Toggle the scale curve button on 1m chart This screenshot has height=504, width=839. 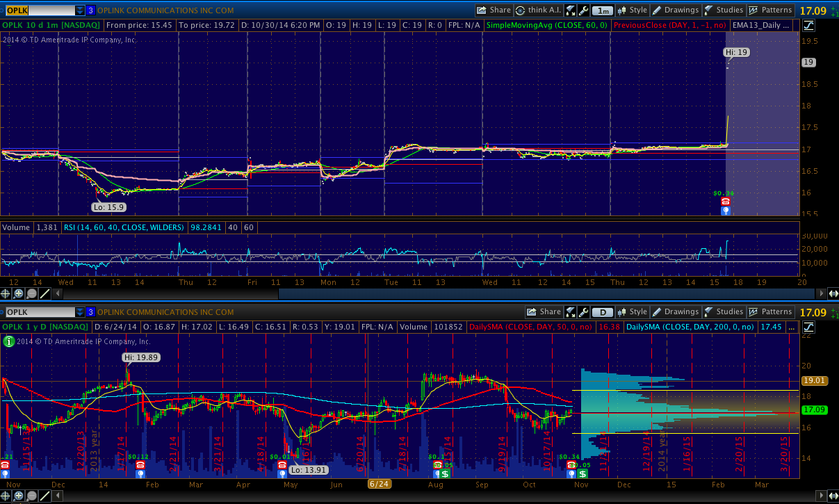[x=809, y=26]
